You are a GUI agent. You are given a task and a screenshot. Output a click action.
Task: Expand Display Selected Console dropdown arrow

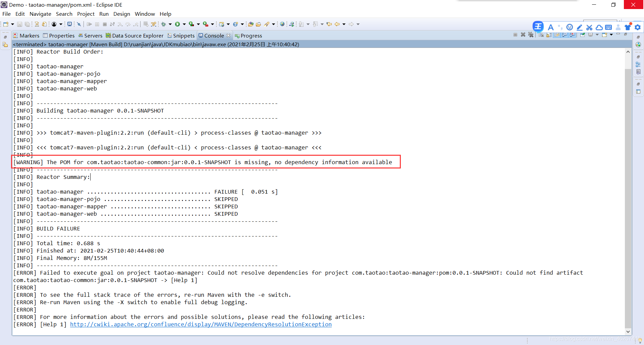[597, 35]
